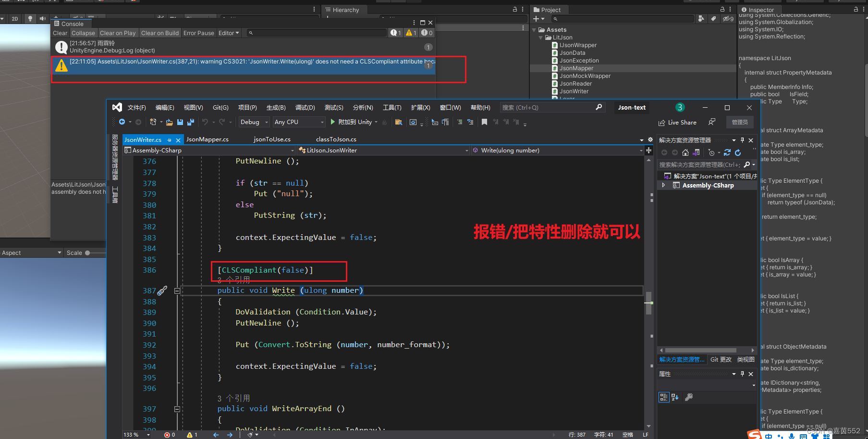Click the Redo arrow in Visual Studio
868x439 pixels.
coord(222,122)
